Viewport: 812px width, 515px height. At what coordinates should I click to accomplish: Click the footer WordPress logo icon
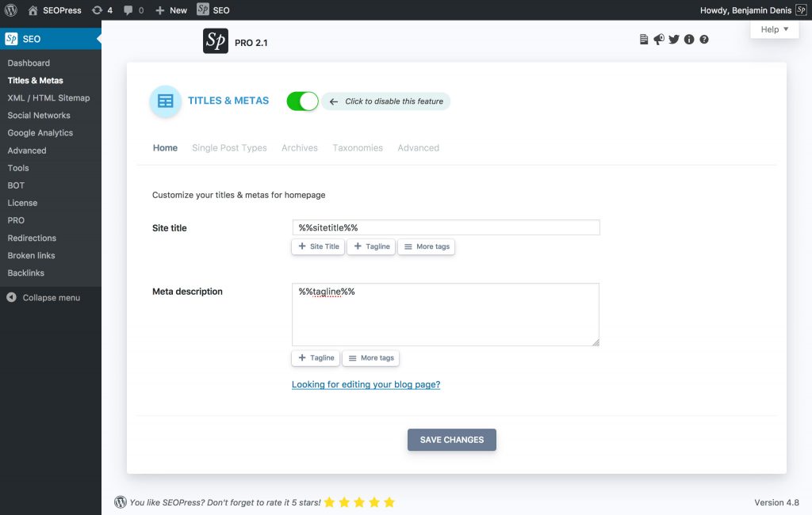(x=121, y=502)
